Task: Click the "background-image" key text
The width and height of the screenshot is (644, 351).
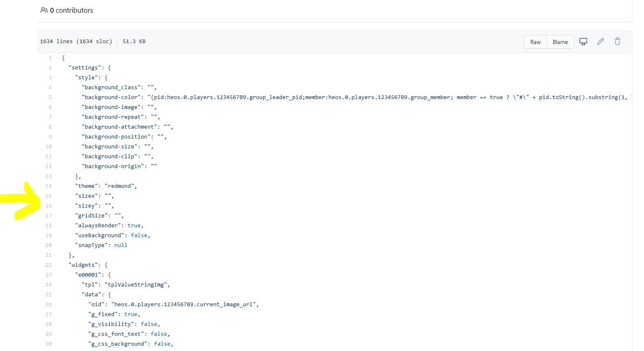Action: [x=111, y=107]
